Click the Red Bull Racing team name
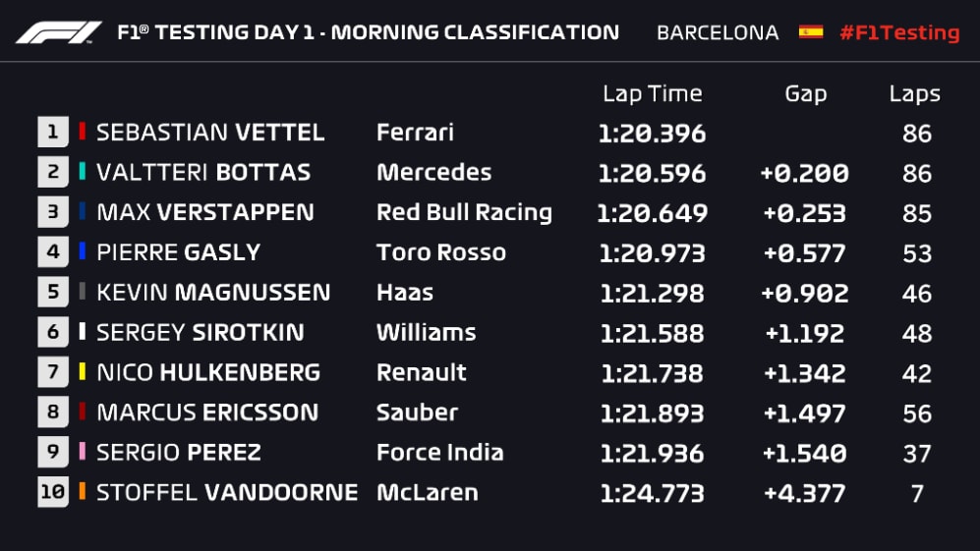This screenshot has width=980, height=551. pos(464,213)
